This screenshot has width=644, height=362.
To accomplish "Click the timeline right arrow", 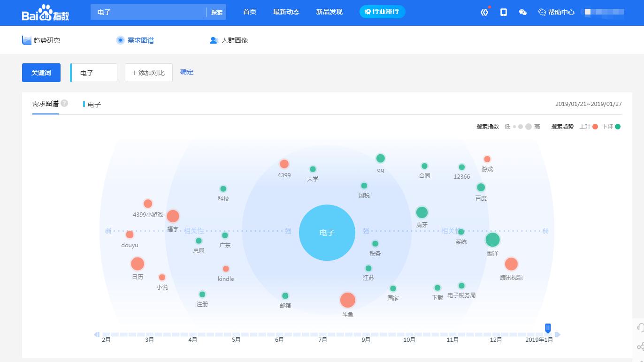I will pyautogui.click(x=558, y=334).
